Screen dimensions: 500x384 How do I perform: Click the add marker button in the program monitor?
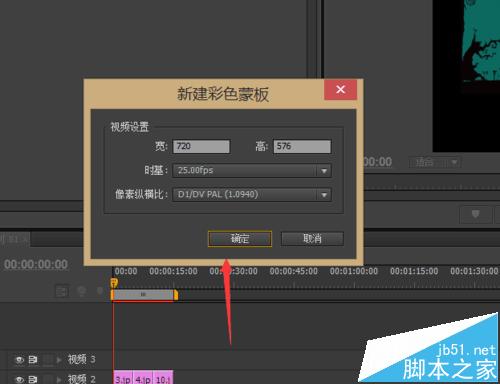476,215
